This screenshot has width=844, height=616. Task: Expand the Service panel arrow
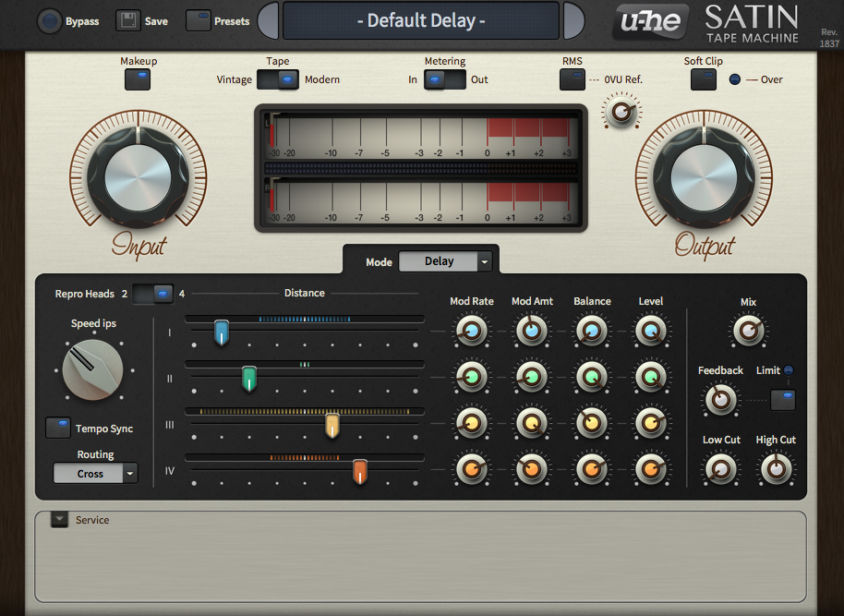point(59,520)
